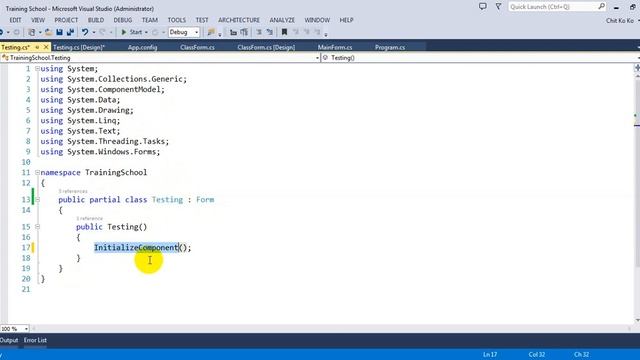Viewport: 640px width, 360px height.
Task: Open the ANALYZE menu
Action: tap(282, 20)
